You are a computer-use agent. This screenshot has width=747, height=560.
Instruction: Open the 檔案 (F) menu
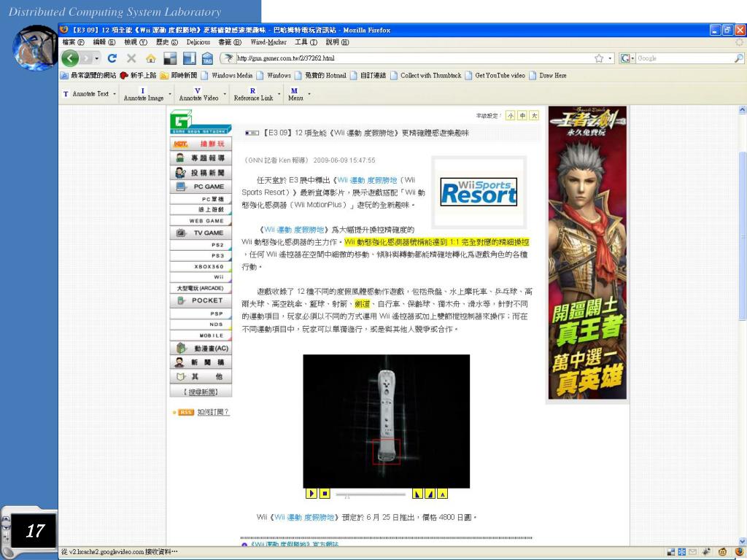tap(74, 42)
